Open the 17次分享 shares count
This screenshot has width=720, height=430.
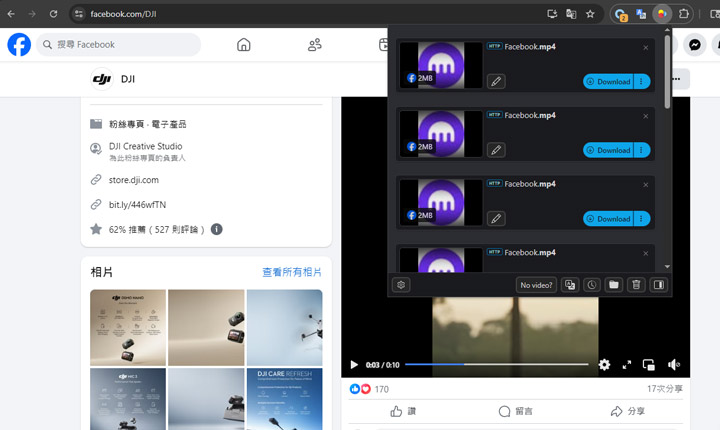coord(664,389)
